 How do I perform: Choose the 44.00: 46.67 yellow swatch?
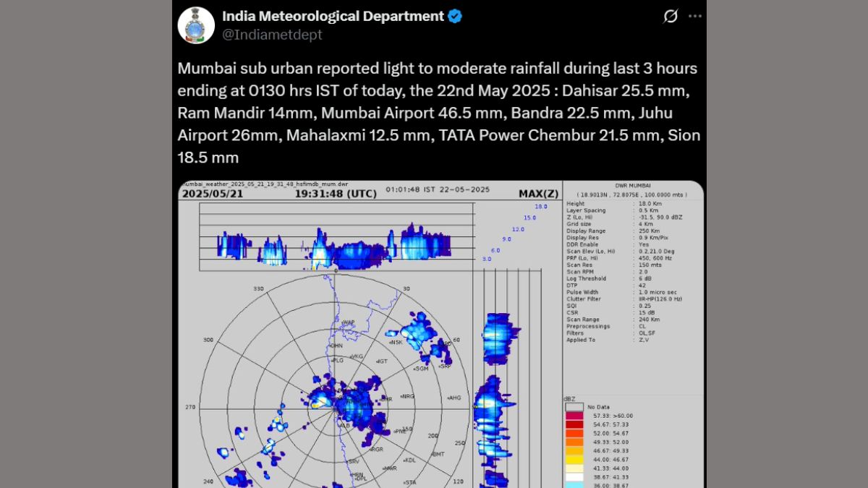[574, 459]
